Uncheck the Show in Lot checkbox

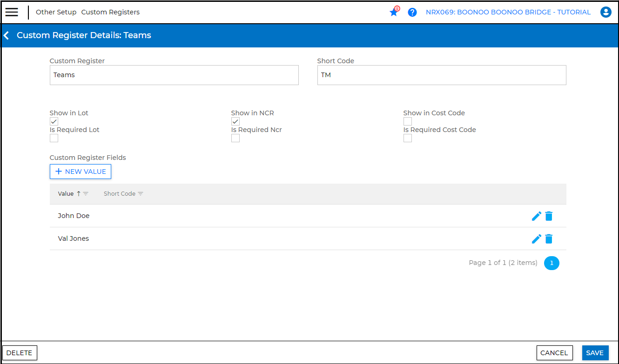54,121
